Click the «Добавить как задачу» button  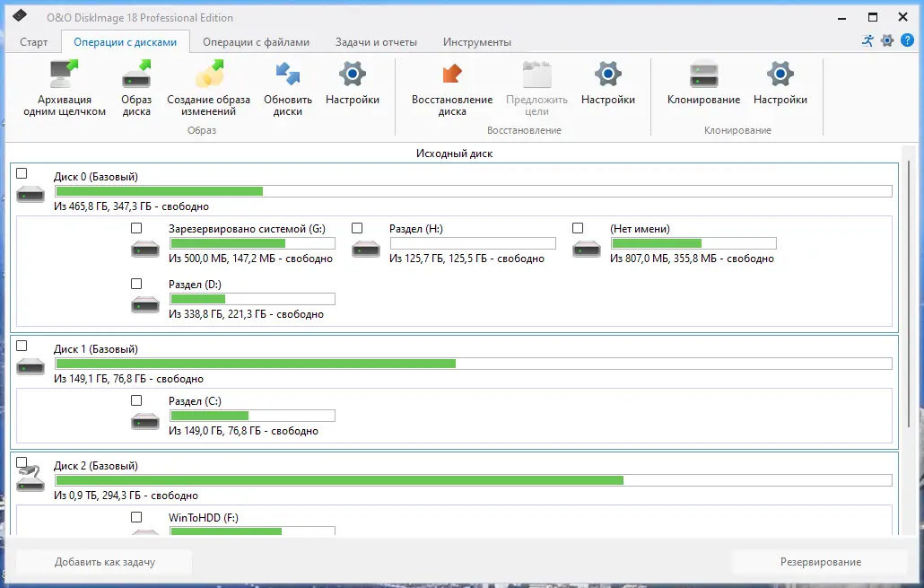click(104, 562)
